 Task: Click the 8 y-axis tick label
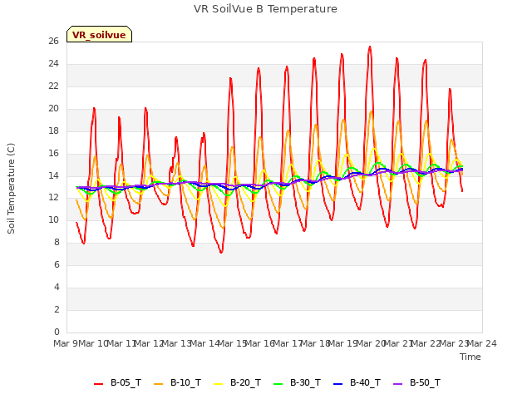coord(57,243)
